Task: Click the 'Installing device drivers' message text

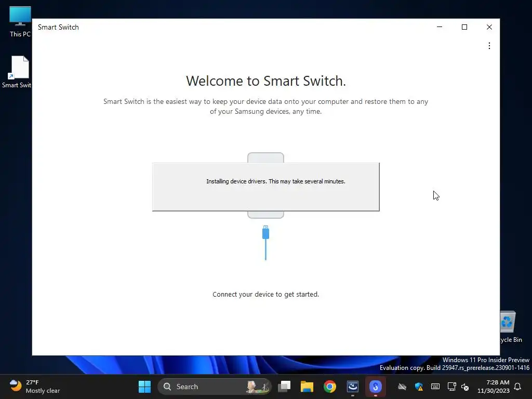Action: coord(275,181)
